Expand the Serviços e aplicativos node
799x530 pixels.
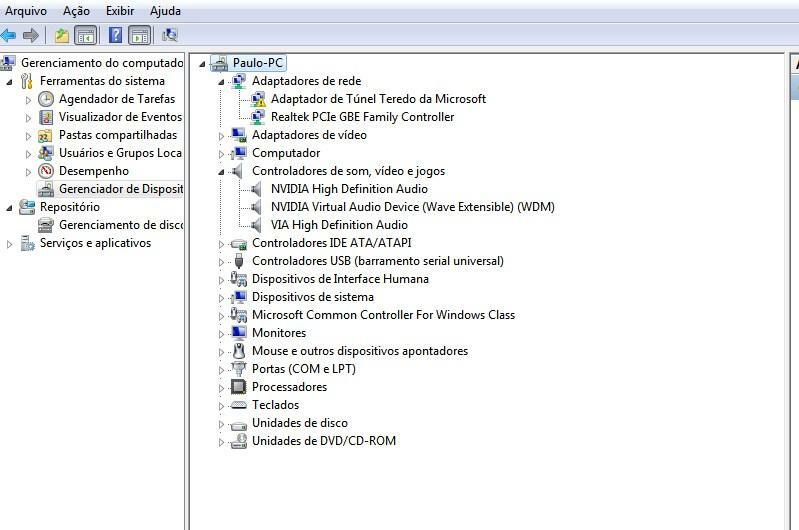(9, 244)
